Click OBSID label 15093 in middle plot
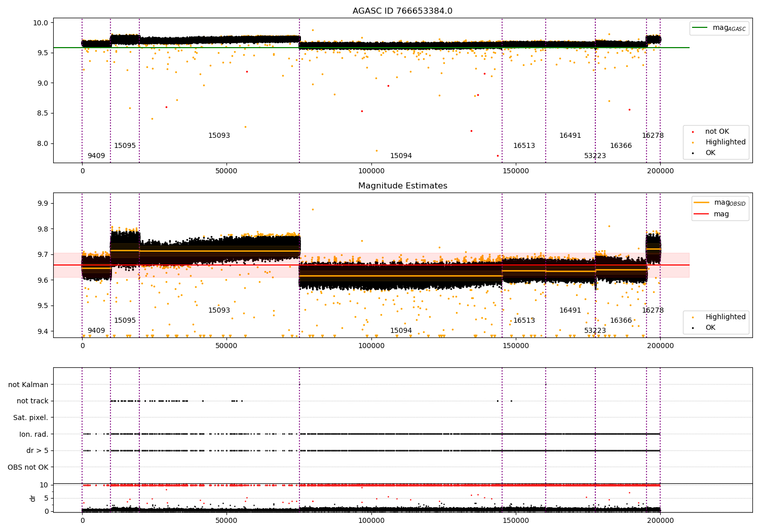 pos(219,311)
